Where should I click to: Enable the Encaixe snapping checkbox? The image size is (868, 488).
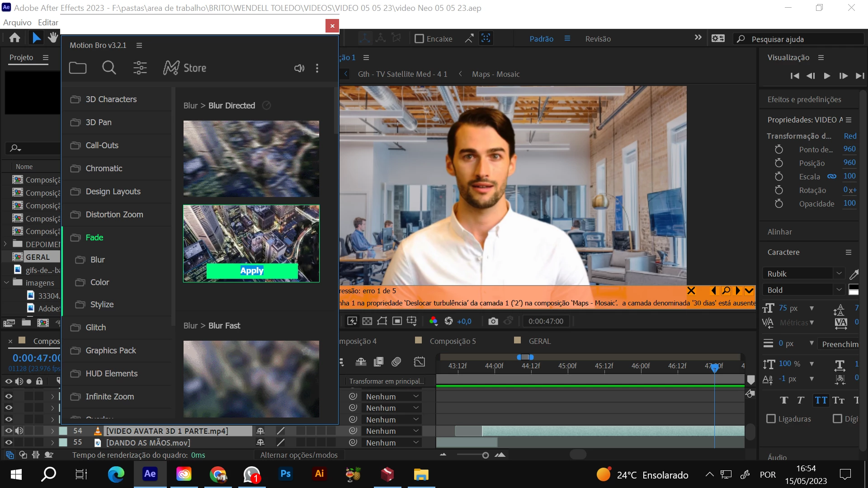point(419,39)
